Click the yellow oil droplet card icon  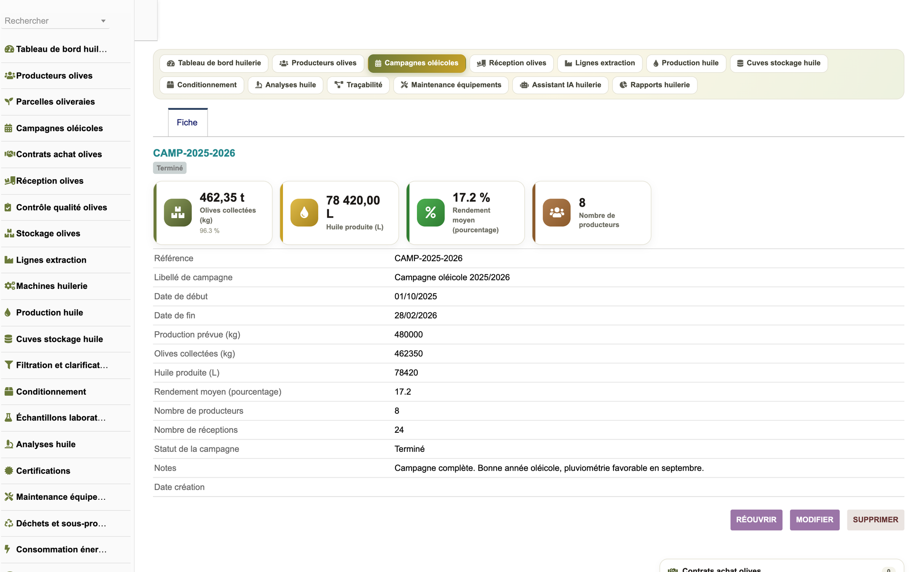coord(304,212)
